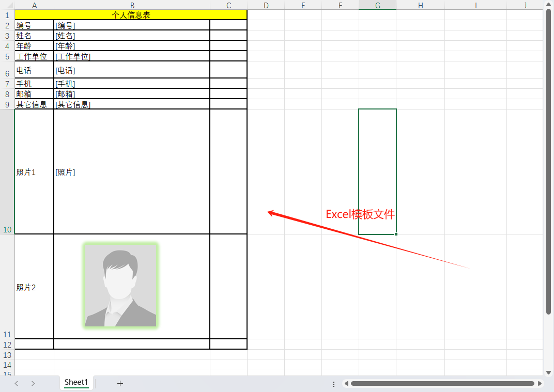This screenshot has width=554, height=392.
Task: Click the cell labeled 其它信息
Action: pyautogui.click(x=33, y=104)
